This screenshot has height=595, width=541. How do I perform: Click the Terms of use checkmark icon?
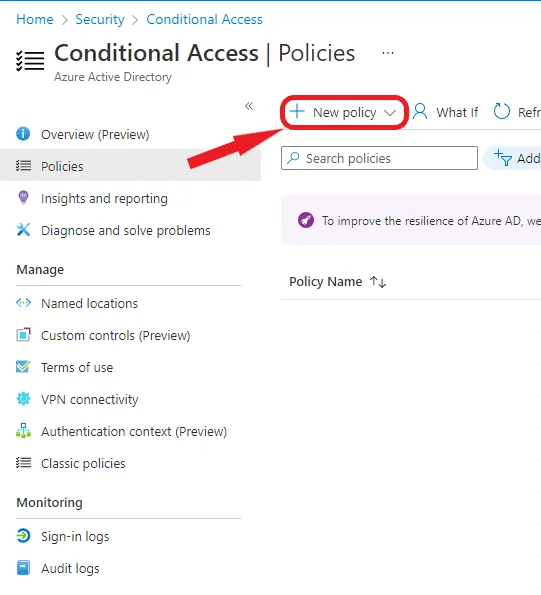pos(23,367)
